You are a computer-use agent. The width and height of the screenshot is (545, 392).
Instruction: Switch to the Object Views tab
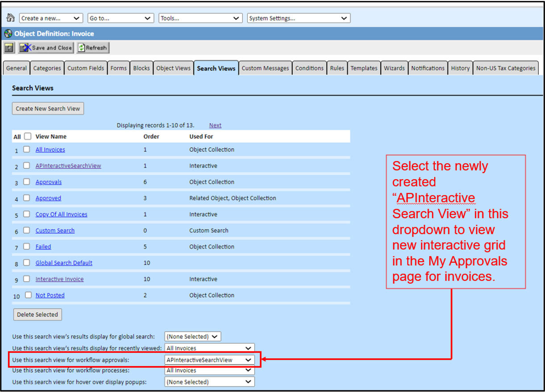[x=173, y=68]
